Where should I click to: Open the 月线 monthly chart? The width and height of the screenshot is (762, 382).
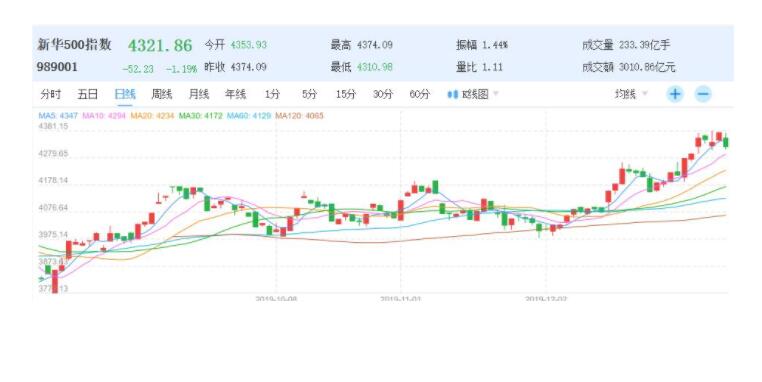[199, 94]
